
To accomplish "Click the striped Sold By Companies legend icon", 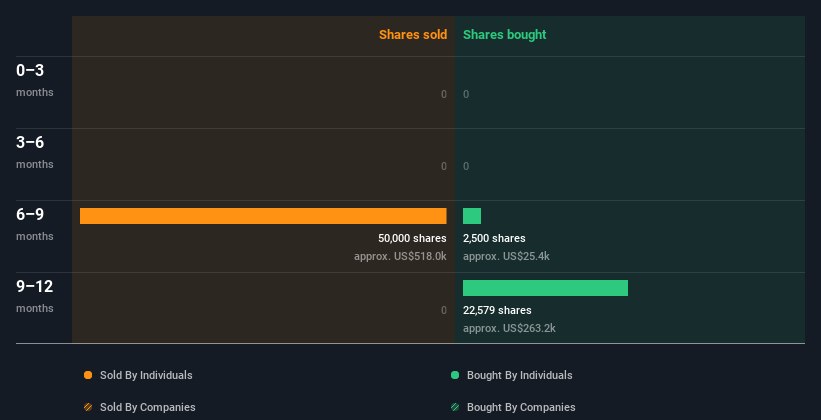I will [88, 407].
